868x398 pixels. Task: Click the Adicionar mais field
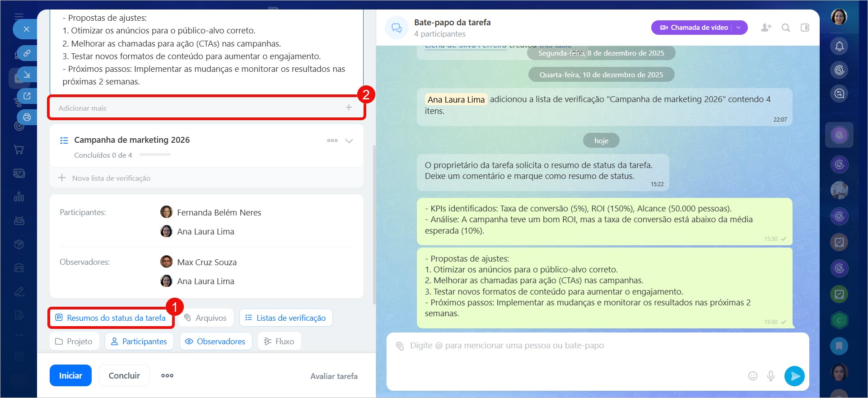pos(199,108)
